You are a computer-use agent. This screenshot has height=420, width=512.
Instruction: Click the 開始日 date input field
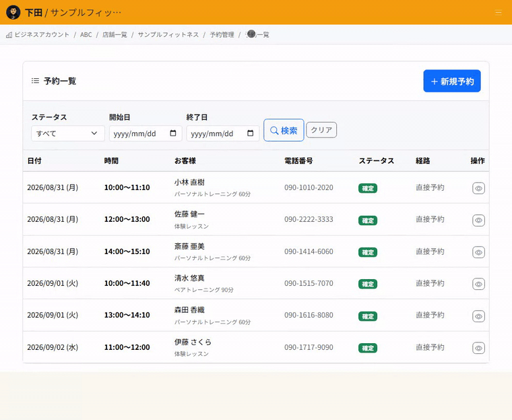pyautogui.click(x=146, y=133)
